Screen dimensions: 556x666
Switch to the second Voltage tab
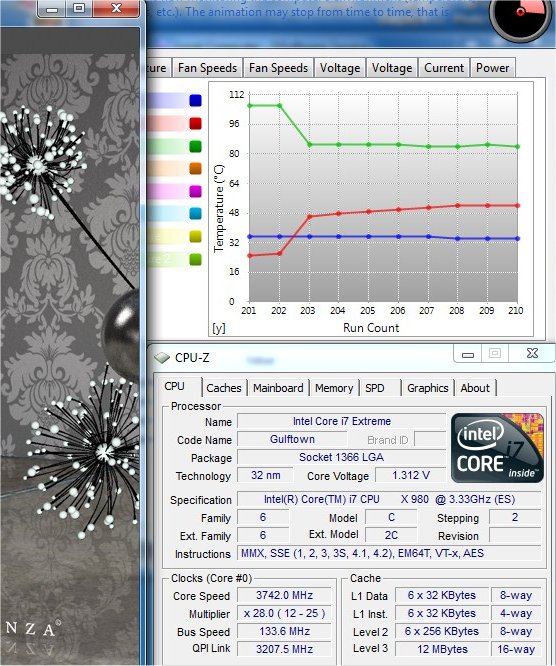[392, 68]
